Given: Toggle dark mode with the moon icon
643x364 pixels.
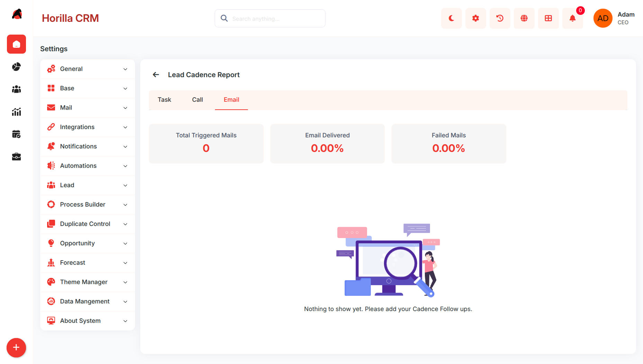Looking at the screenshot, I should click(x=451, y=18).
